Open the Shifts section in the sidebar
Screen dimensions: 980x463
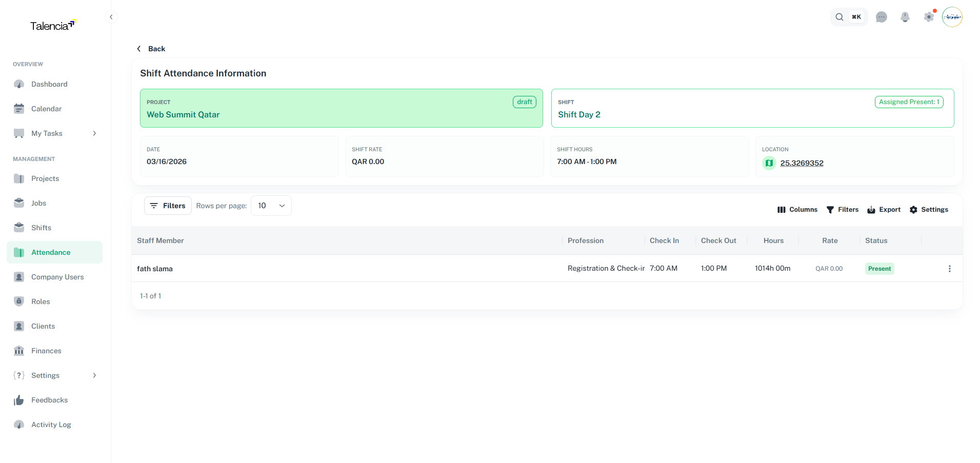point(41,227)
